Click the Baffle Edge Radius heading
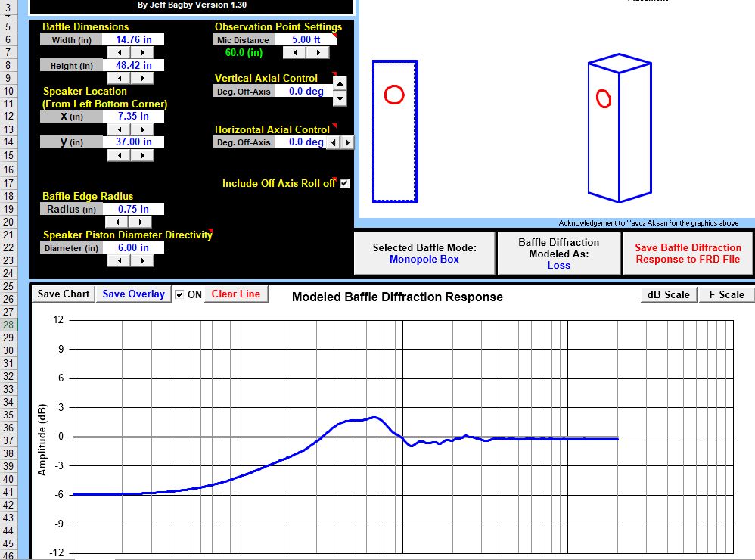 point(88,197)
